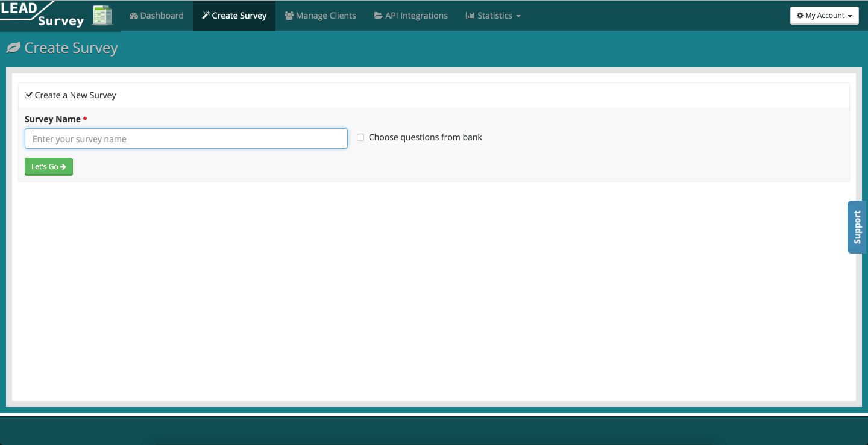Screen dimensions: 868x445
Task: Click the leaf icon by the page heading
Action: (13, 48)
